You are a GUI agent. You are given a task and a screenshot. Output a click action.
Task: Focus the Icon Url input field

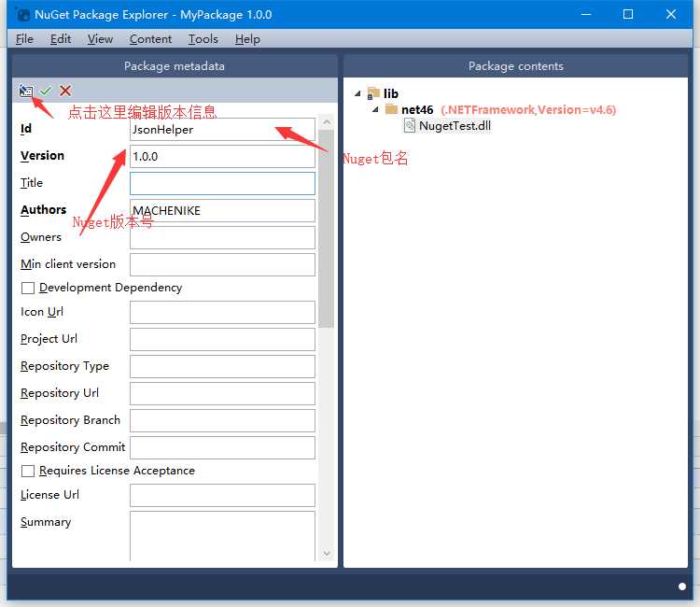click(x=222, y=312)
